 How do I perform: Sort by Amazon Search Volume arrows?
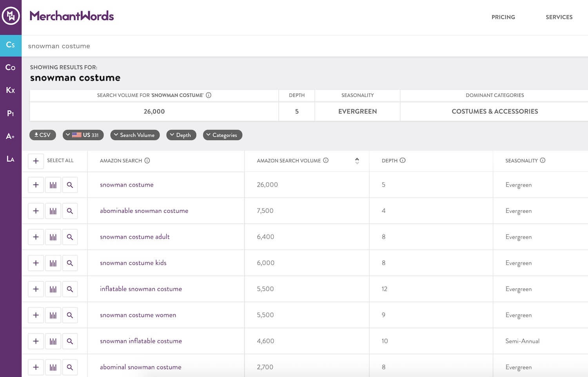357,161
